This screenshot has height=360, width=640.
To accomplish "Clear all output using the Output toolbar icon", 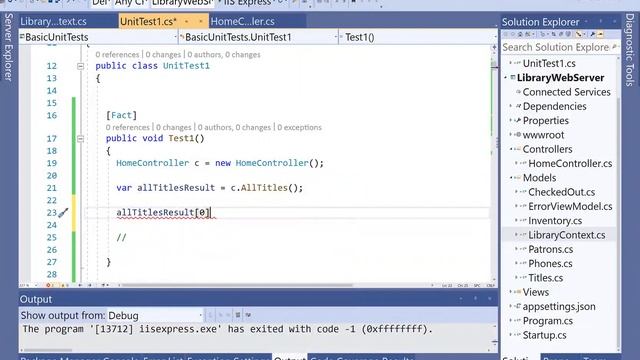I will coord(238,315).
